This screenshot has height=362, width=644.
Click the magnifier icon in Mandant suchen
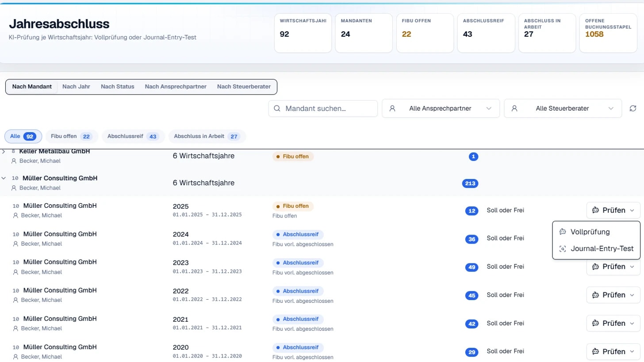tap(277, 108)
